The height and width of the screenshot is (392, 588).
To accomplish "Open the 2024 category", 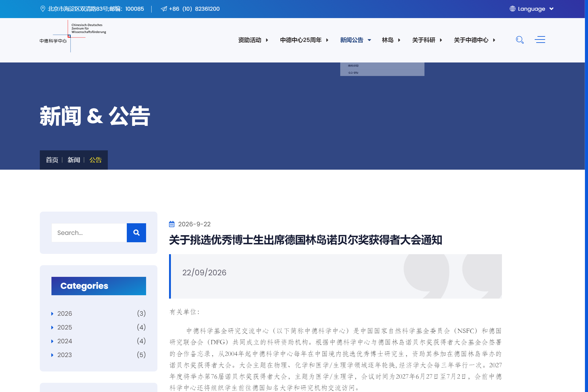I will pyautogui.click(x=65, y=341).
